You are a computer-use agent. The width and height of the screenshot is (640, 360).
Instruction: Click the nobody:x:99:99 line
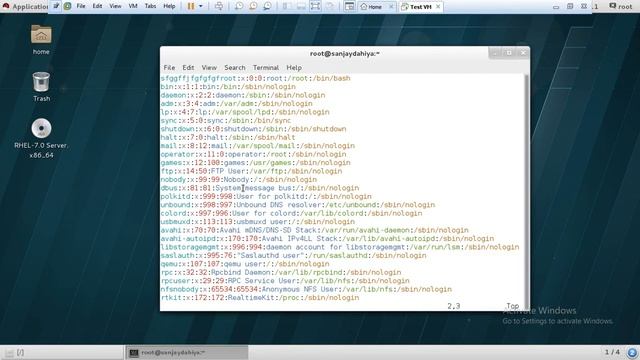239,180
